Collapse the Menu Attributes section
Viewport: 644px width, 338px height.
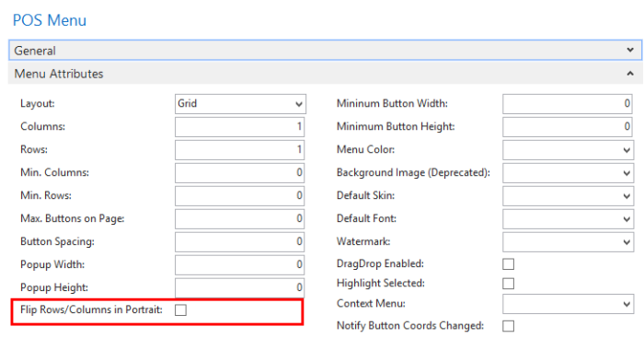(x=630, y=74)
